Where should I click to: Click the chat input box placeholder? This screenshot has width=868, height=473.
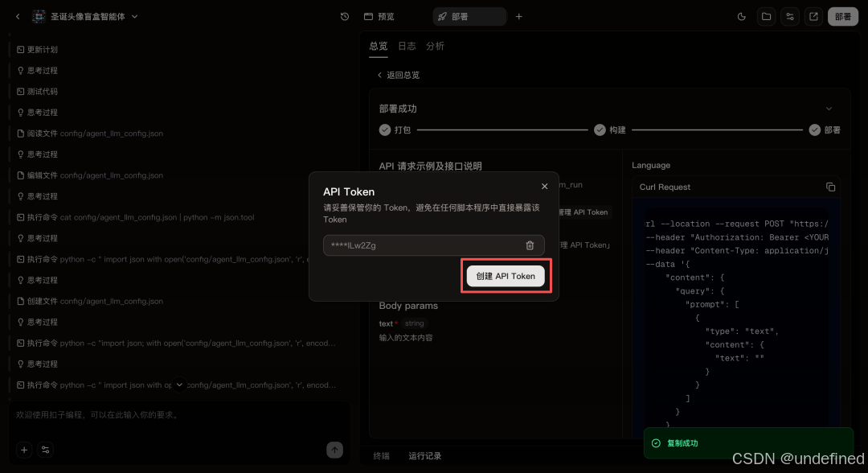point(97,415)
